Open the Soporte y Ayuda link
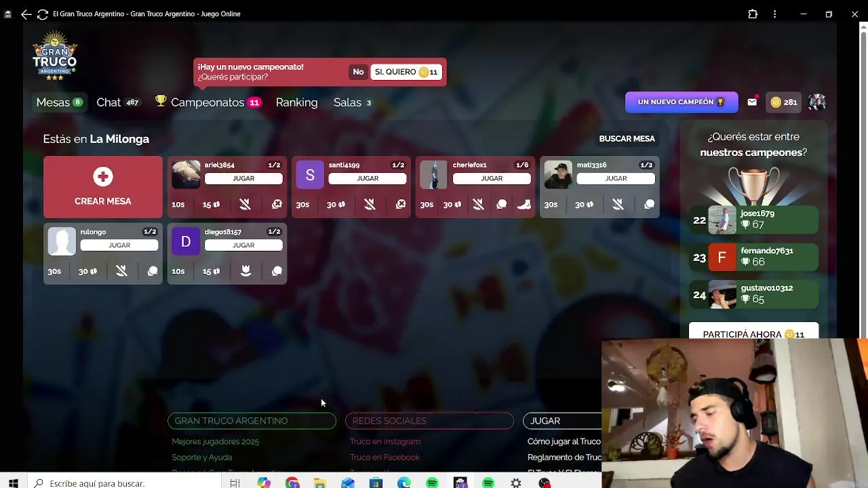 click(x=202, y=457)
